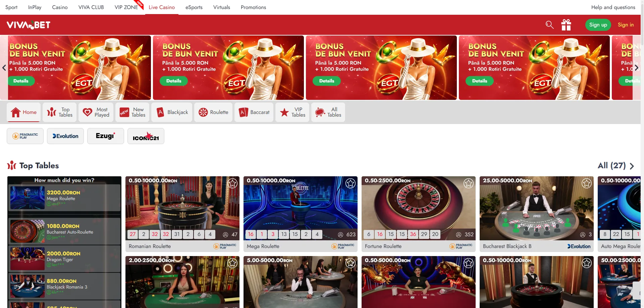Open 3200.00 RON Mega Roulette win entry
The height and width of the screenshot is (308, 644).
click(64, 198)
